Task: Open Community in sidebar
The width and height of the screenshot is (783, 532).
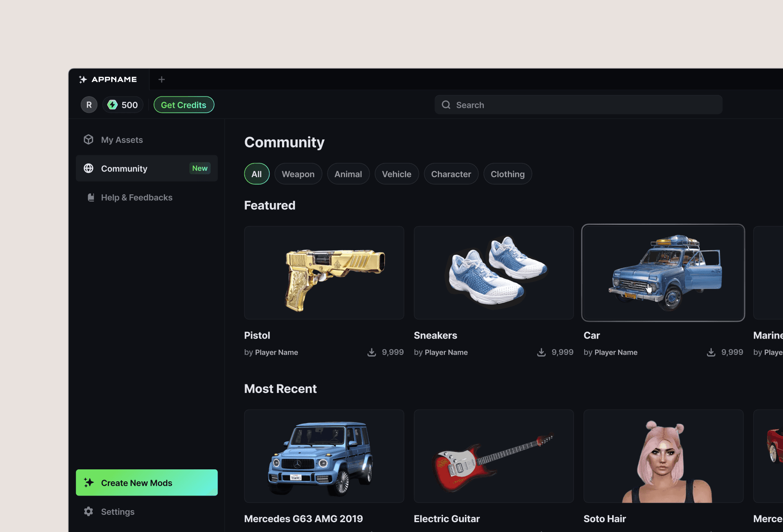Action: click(147, 168)
